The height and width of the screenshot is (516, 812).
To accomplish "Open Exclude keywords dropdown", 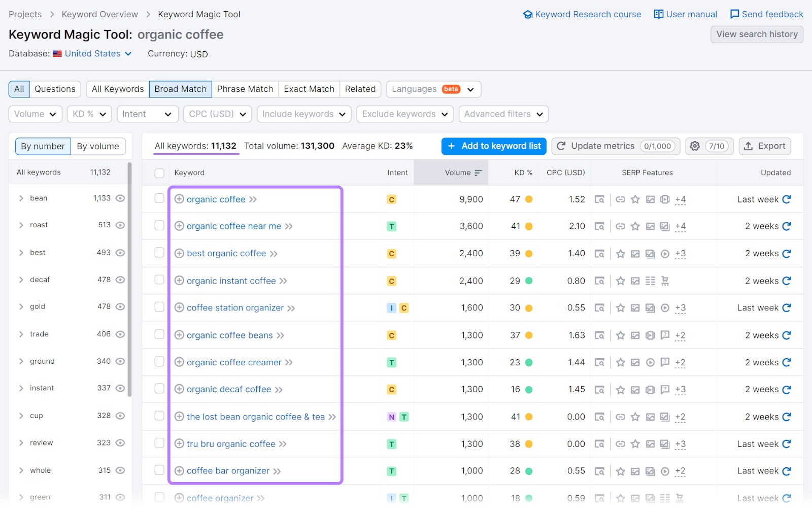I will tap(405, 114).
